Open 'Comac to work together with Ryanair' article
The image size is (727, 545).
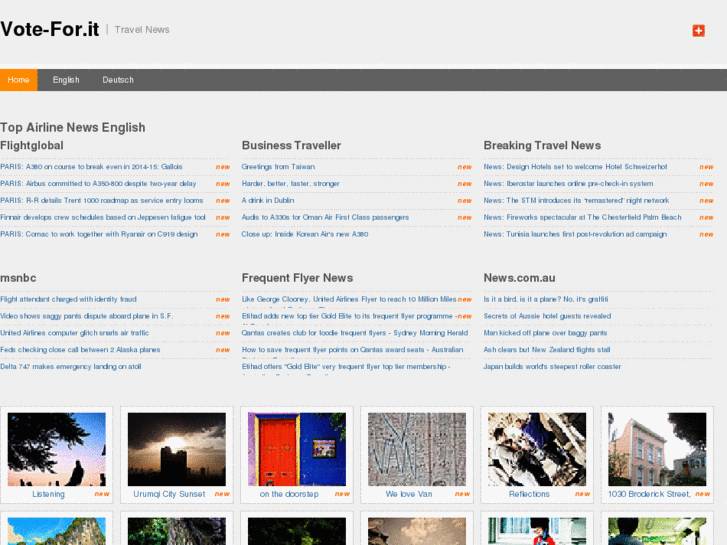point(99,234)
